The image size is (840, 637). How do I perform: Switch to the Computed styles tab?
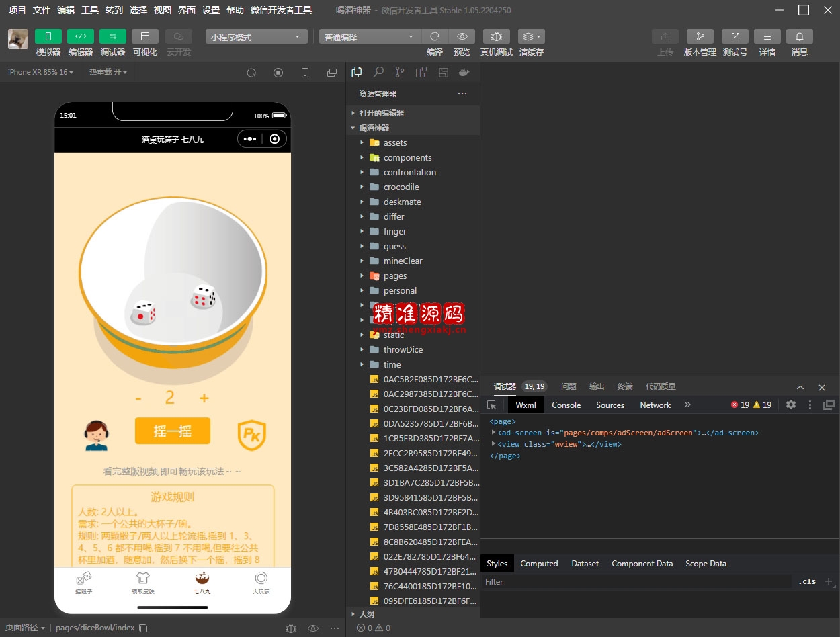(x=539, y=564)
